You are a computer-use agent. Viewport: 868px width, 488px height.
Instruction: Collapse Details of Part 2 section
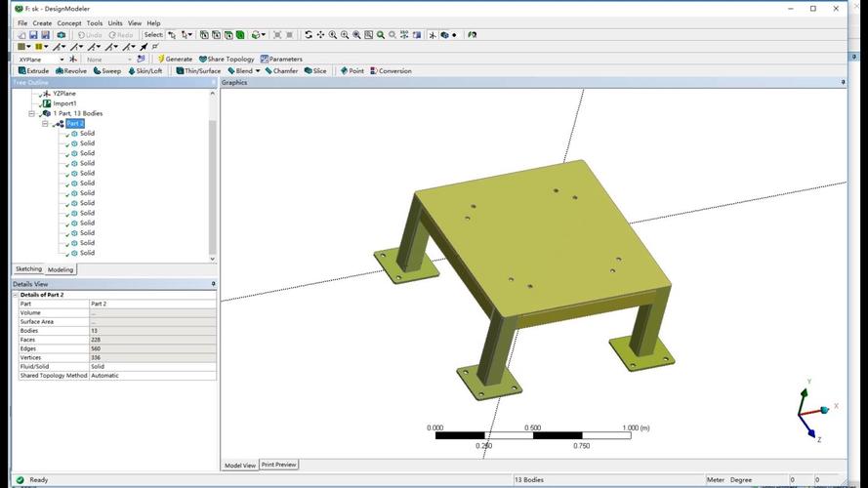click(16, 295)
